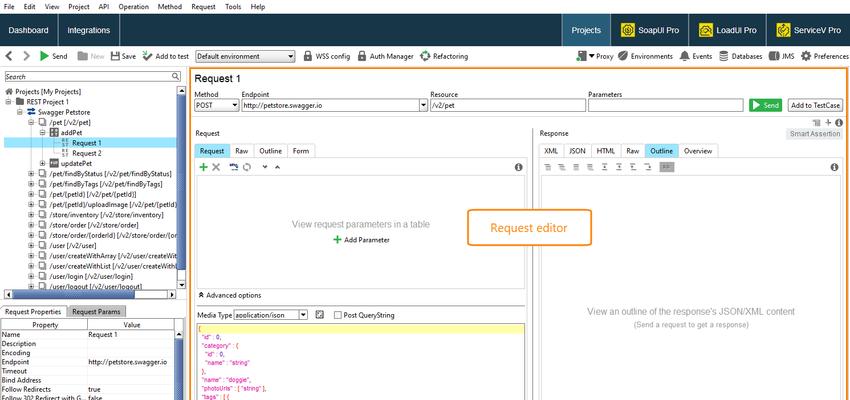
Task: Click icon next to Media Type dropdown
Action: pyautogui.click(x=319, y=314)
